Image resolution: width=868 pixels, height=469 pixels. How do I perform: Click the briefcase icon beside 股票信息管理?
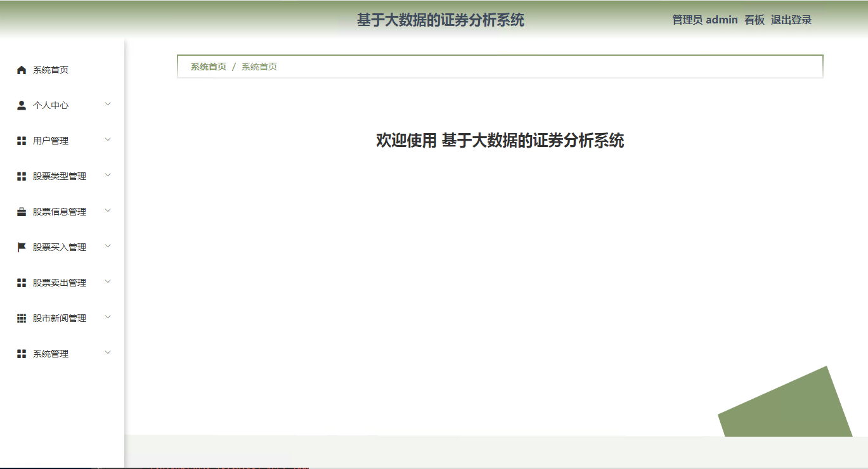point(22,212)
